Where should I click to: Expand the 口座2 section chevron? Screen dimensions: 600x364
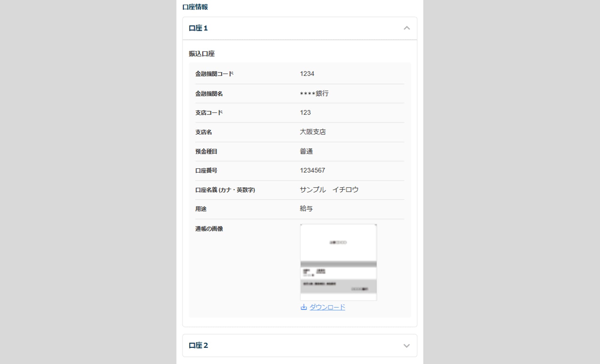tap(406, 346)
